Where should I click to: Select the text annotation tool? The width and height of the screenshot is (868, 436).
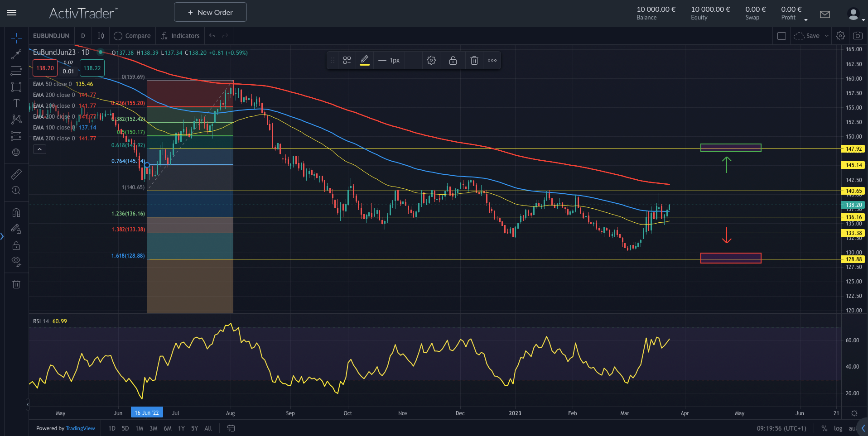[16, 103]
